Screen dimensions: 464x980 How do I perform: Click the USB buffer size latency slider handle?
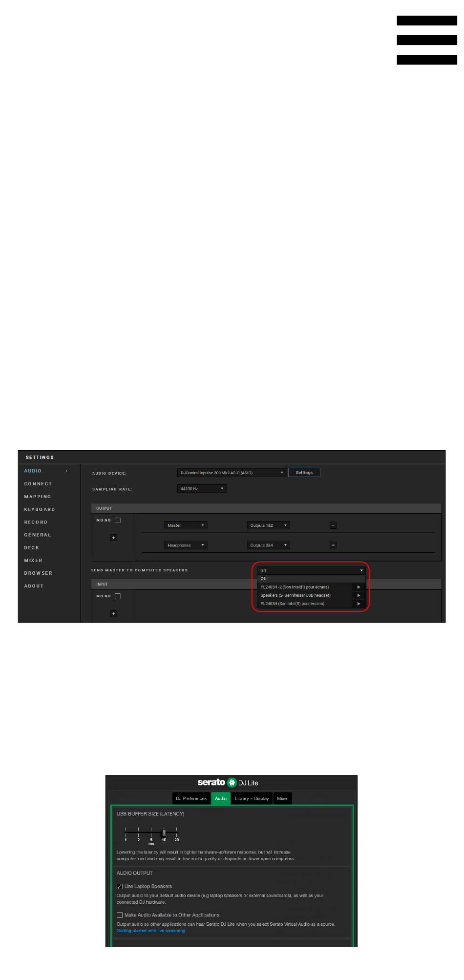[x=164, y=833]
